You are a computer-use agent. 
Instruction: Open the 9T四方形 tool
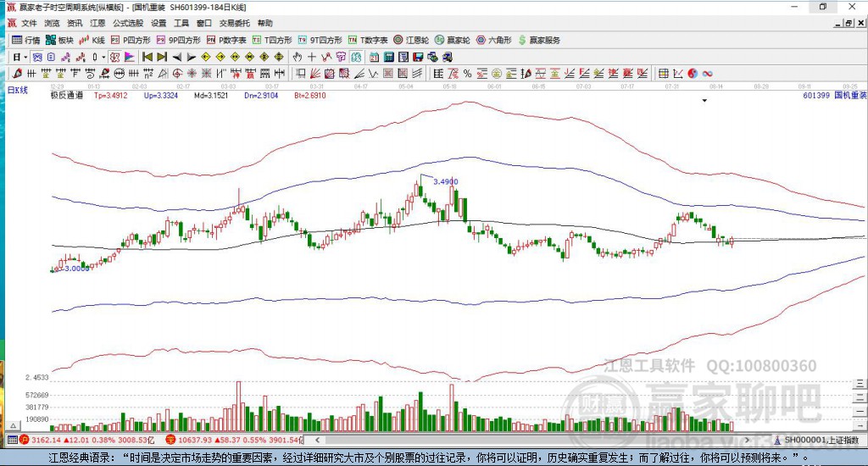[x=320, y=40]
